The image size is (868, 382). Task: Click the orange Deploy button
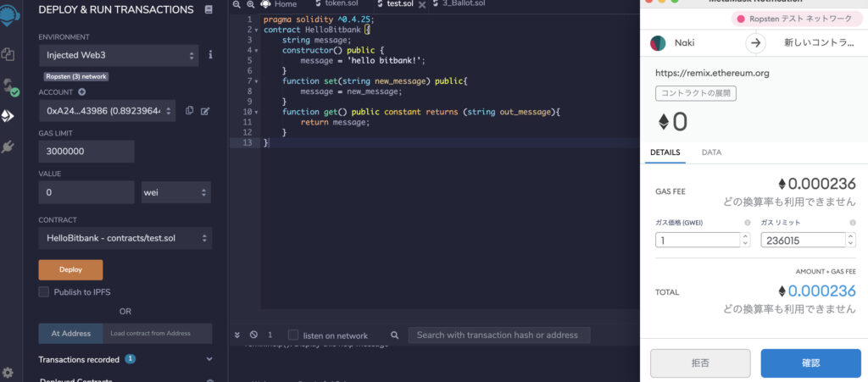click(x=70, y=270)
